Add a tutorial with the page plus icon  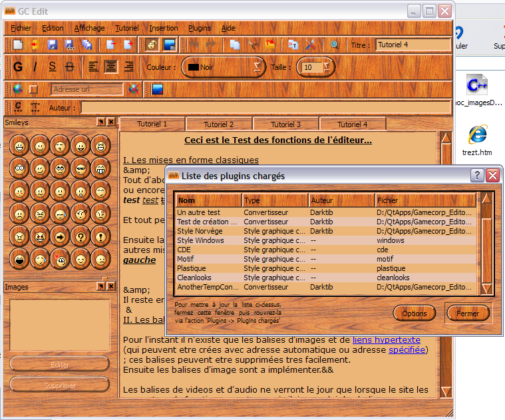point(128,45)
